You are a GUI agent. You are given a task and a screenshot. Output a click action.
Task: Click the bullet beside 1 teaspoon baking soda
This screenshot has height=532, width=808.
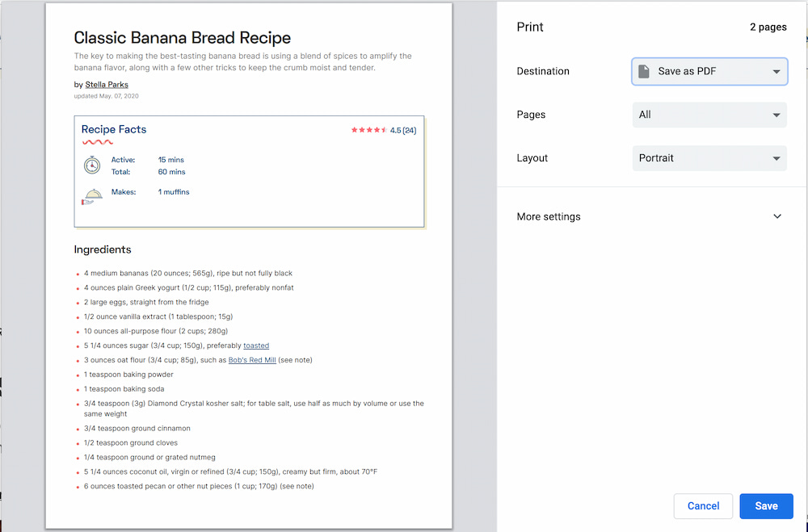(78, 389)
